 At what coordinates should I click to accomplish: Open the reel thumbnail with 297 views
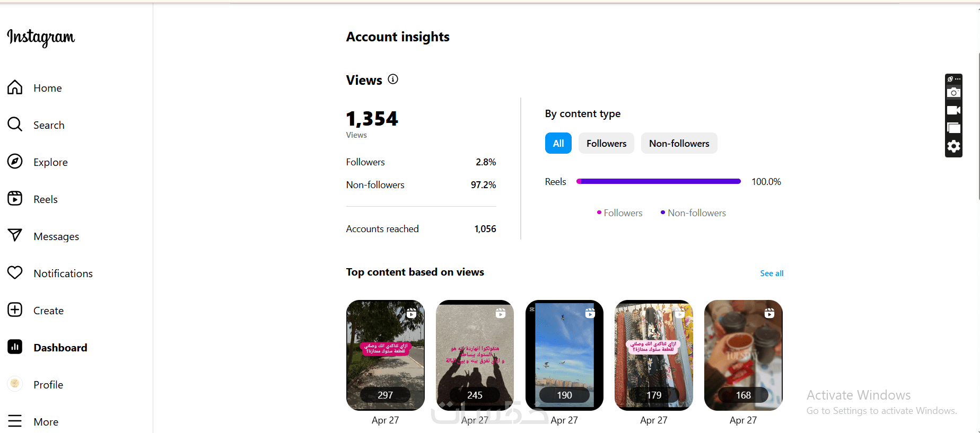tap(386, 355)
